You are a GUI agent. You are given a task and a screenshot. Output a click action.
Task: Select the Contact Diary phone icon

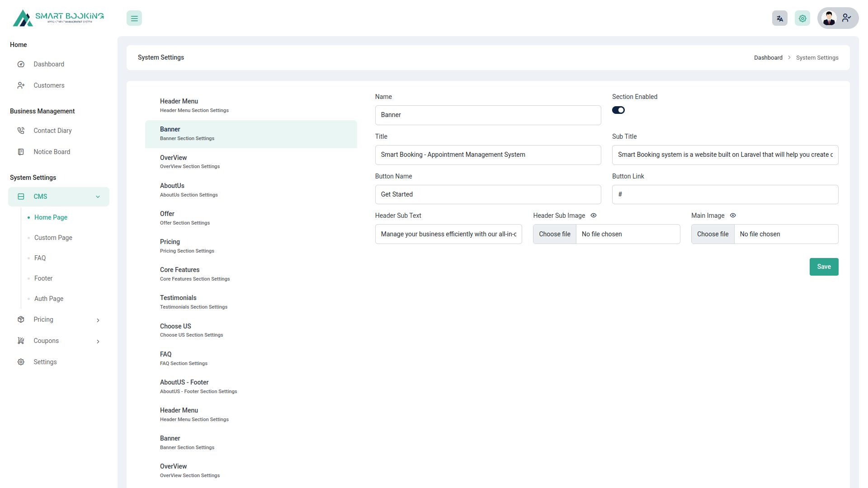point(21,130)
